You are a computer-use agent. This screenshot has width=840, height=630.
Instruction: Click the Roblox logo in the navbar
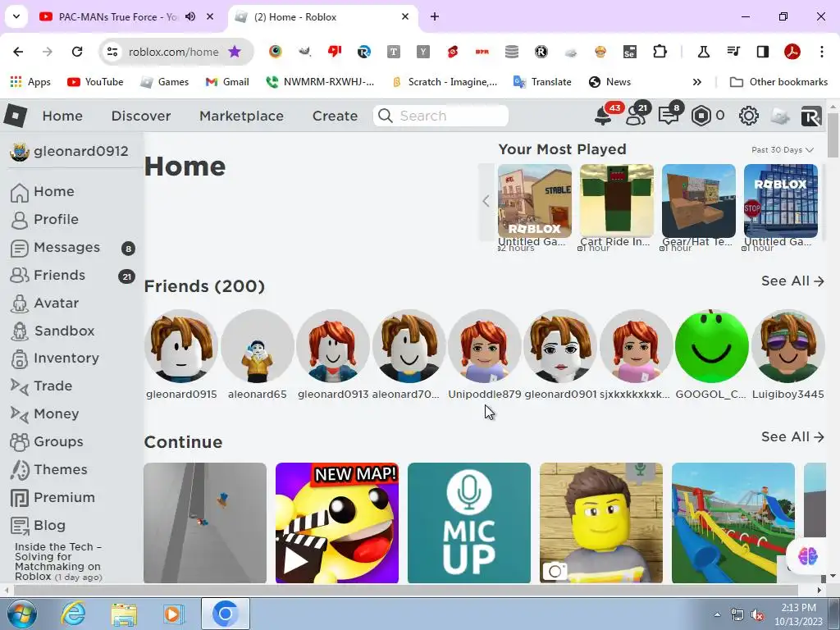(x=15, y=115)
